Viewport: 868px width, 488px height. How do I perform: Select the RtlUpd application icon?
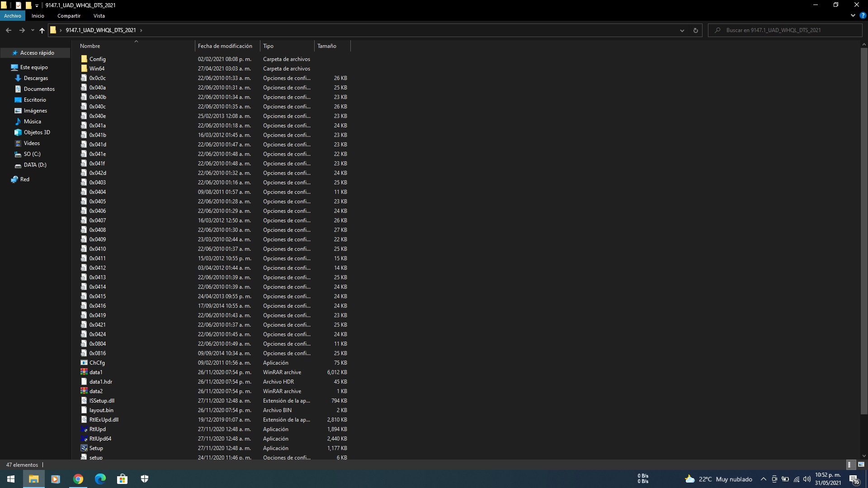click(x=84, y=429)
